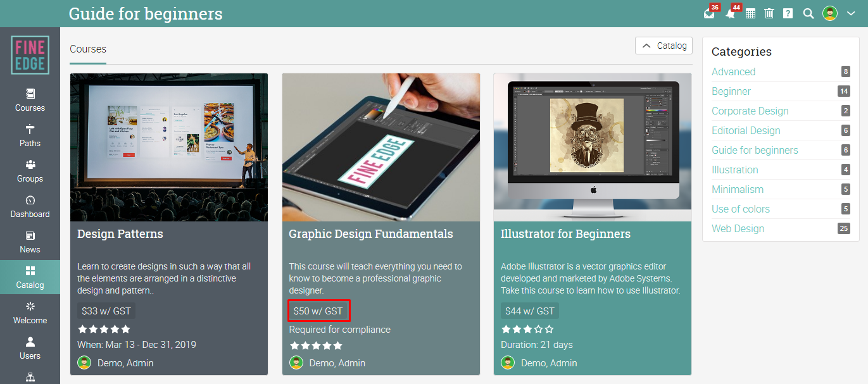Open Graphic Design Fundamentals course image
Screen dimensions: 868x384
pos(381,147)
